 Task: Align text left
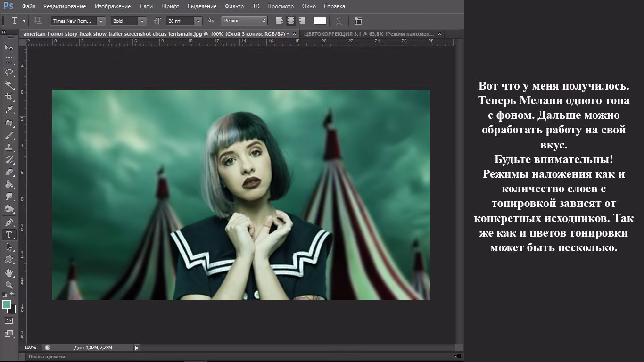pos(280,21)
